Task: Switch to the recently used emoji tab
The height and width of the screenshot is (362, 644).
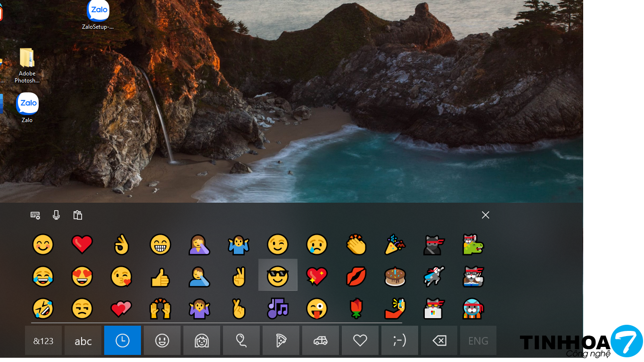Action: (x=123, y=340)
